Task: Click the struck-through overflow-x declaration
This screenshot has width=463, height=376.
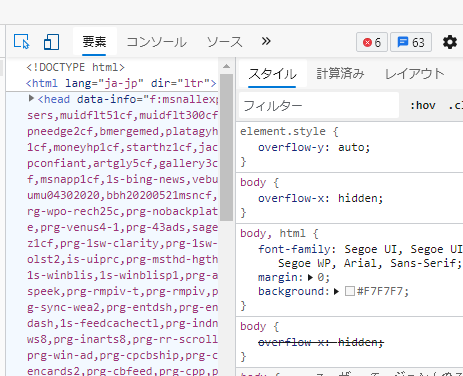Action: click(321, 342)
